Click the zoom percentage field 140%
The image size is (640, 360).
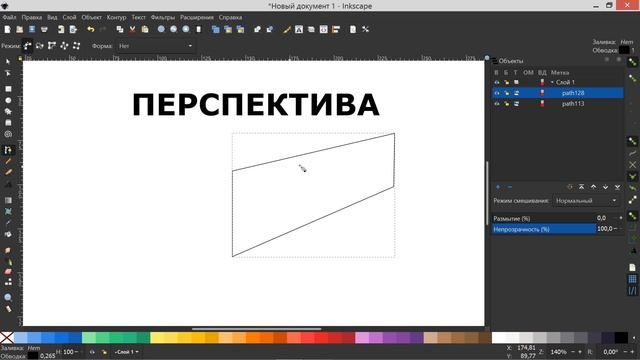558,352
